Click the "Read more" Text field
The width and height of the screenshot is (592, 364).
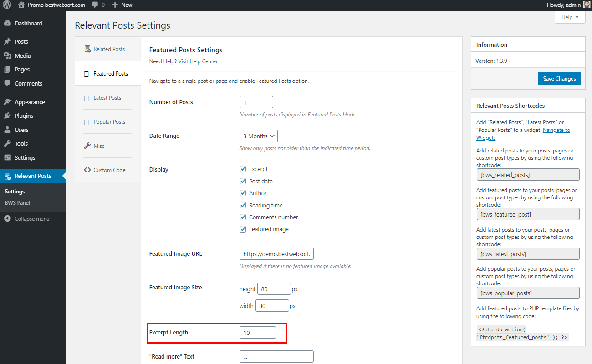276,357
